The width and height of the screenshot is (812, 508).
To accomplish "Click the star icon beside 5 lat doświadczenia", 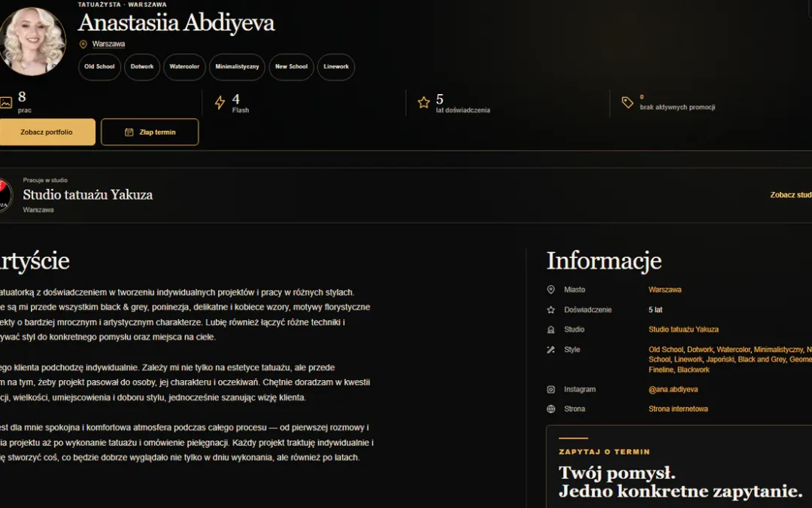I will coord(423,102).
